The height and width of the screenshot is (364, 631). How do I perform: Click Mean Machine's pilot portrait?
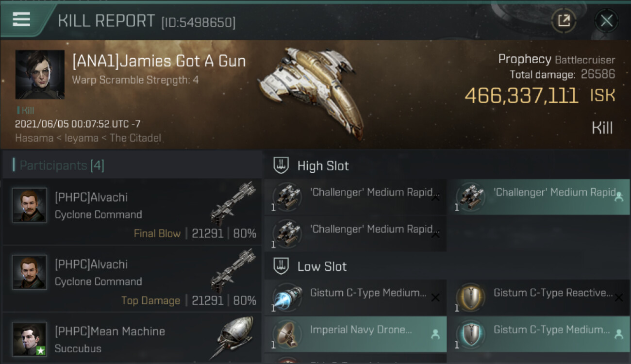30,339
